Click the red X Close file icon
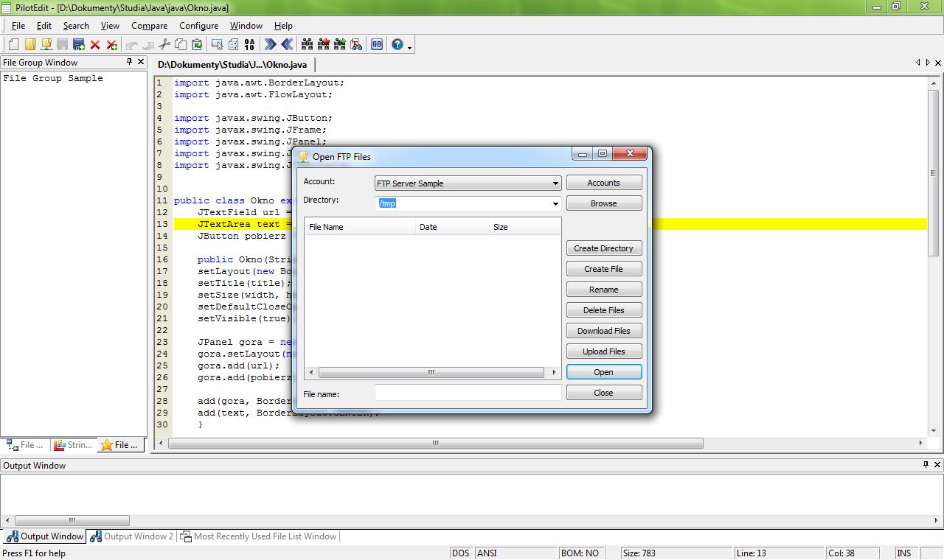Image resolution: width=944 pixels, height=560 pixels. pos(95,45)
